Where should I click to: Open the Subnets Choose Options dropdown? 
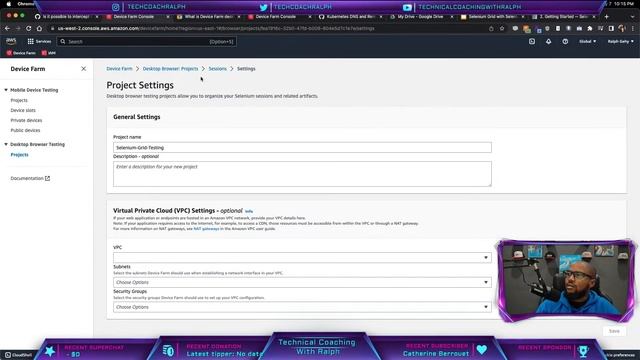click(302, 282)
